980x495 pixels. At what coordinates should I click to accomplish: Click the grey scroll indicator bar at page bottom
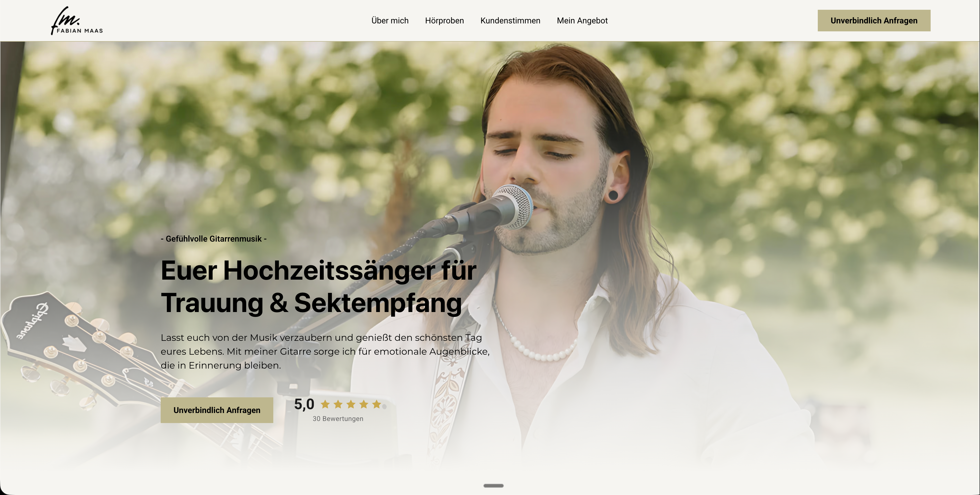click(x=493, y=485)
